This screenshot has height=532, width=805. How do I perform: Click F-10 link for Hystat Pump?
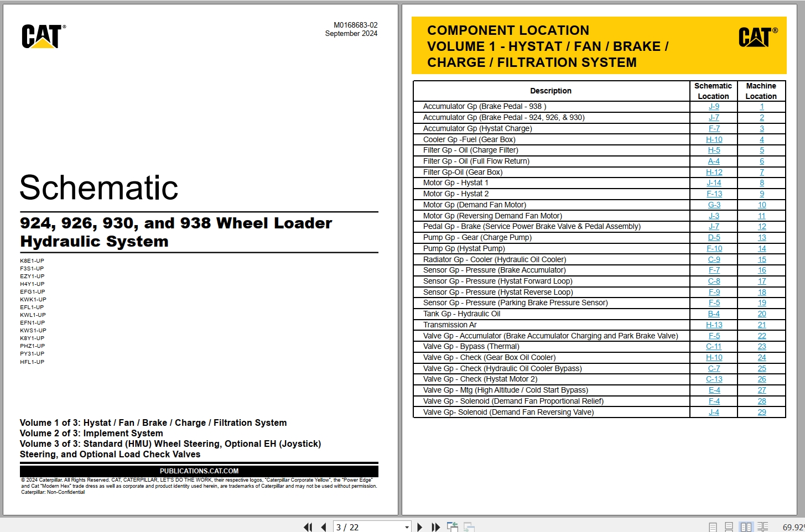point(714,248)
